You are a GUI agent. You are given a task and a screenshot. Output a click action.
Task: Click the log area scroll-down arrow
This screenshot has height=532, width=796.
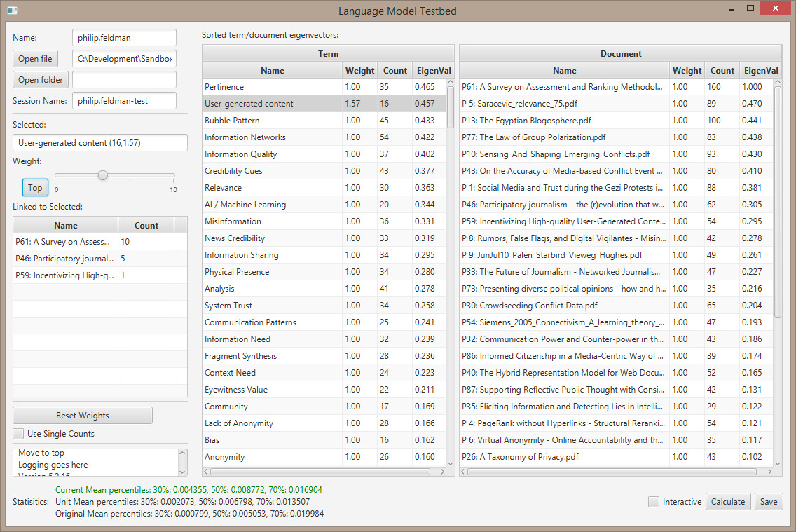(x=183, y=472)
